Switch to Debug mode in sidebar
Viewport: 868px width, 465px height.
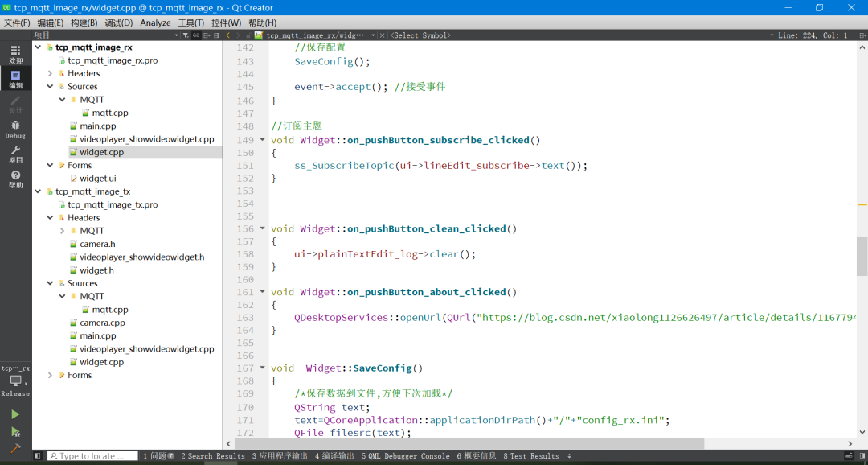tap(15, 129)
